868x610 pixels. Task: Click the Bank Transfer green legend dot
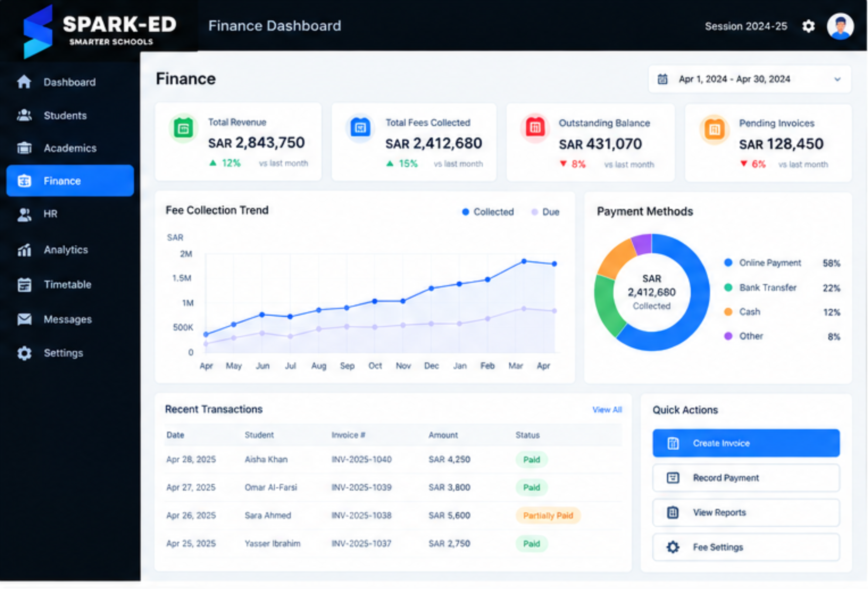tap(728, 288)
